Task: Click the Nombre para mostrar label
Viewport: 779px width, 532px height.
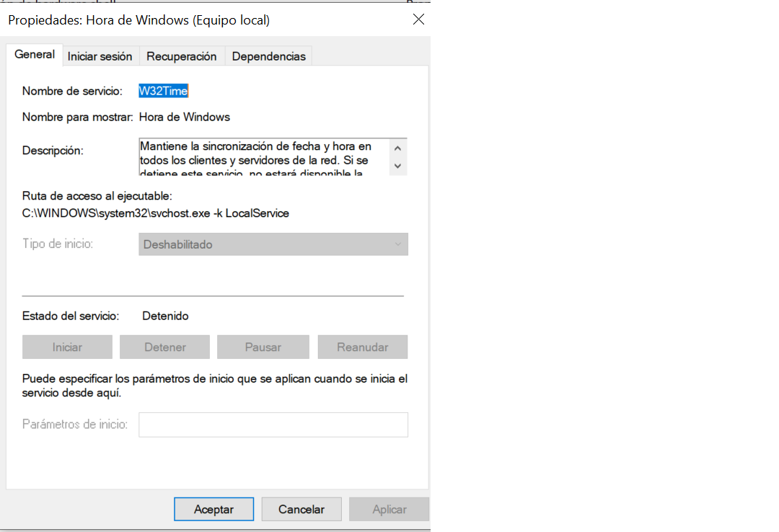Action: 77,117
